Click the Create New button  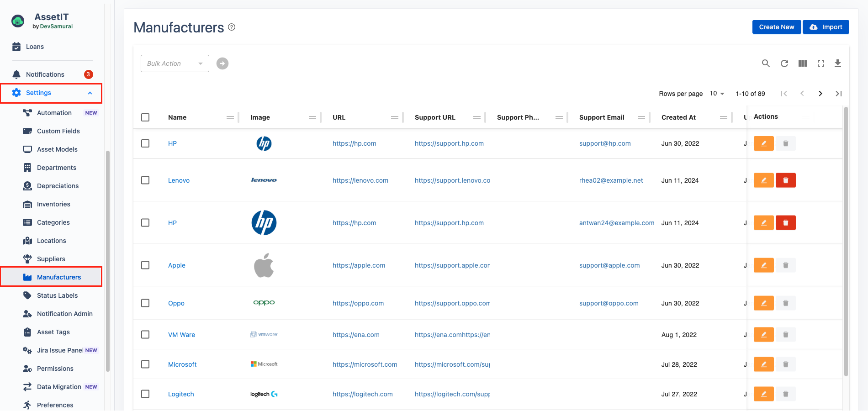point(776,27)
